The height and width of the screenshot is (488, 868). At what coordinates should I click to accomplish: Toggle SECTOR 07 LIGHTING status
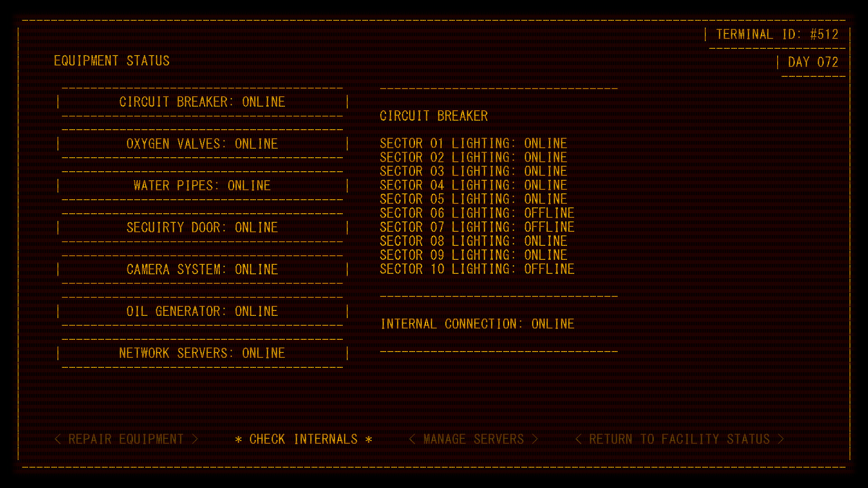pyautogui.click(x=477, y=227)
